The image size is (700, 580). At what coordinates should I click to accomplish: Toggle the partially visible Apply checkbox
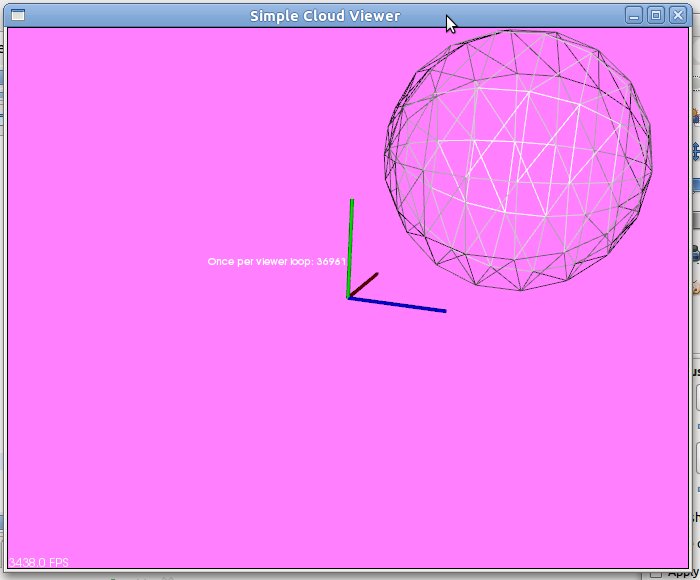pyautogui.click(x=656, y=574)
